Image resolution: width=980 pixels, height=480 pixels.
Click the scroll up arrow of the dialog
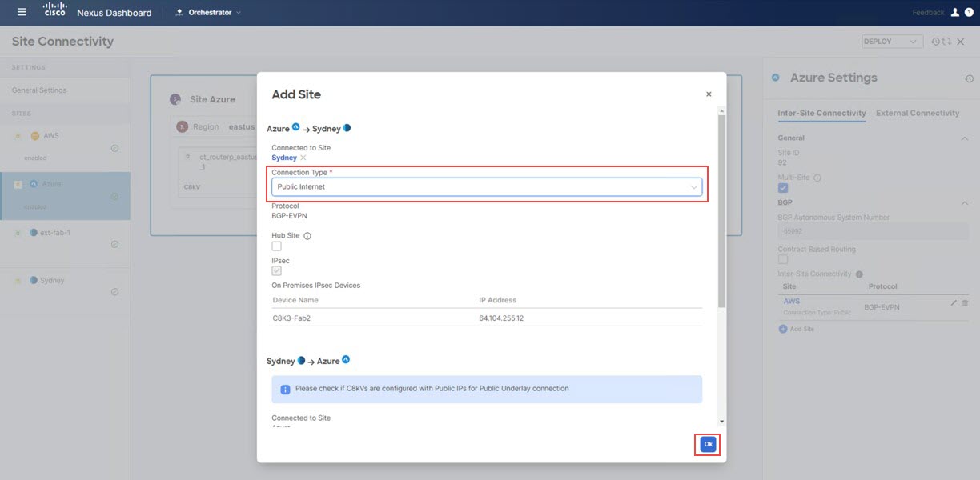click(722, 111)
